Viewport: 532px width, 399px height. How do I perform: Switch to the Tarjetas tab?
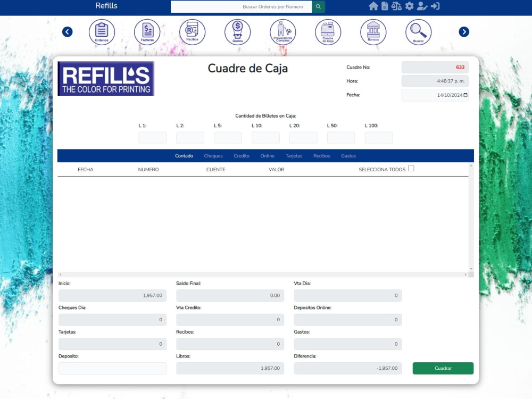click(294, 156)
